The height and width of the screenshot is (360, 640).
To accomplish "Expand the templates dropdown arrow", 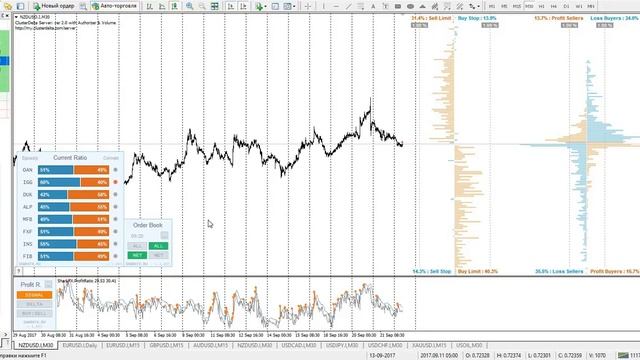I will pyautogui.click(x=294, y=7).
